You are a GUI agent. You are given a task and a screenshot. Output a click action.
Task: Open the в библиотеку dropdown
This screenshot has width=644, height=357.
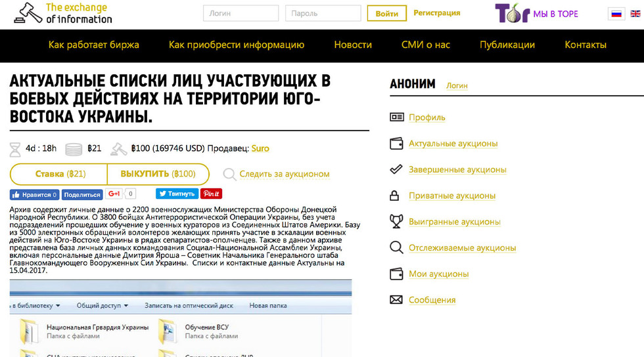(35, 306)
